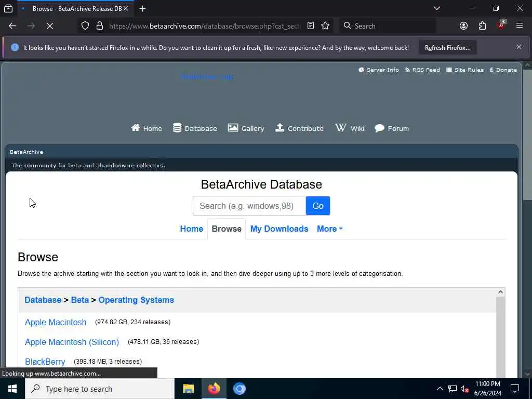Open the tracking protection shield icon
This screenshot has width=532, height=399.
pos(85,26)
